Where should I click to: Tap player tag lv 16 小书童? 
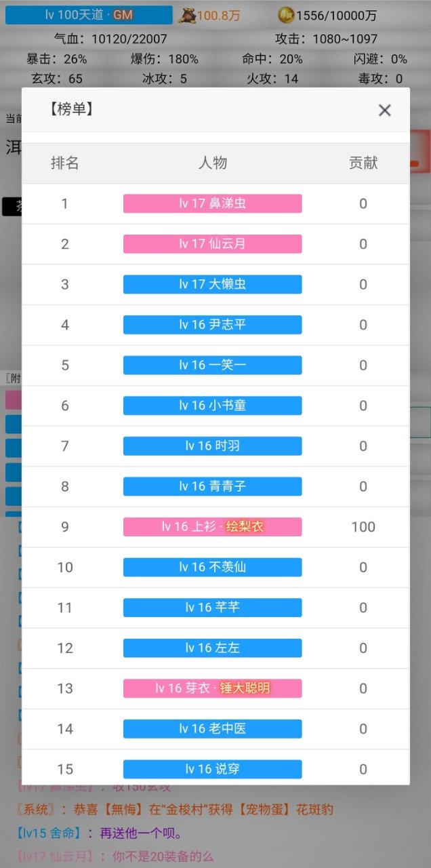[212, 406]
